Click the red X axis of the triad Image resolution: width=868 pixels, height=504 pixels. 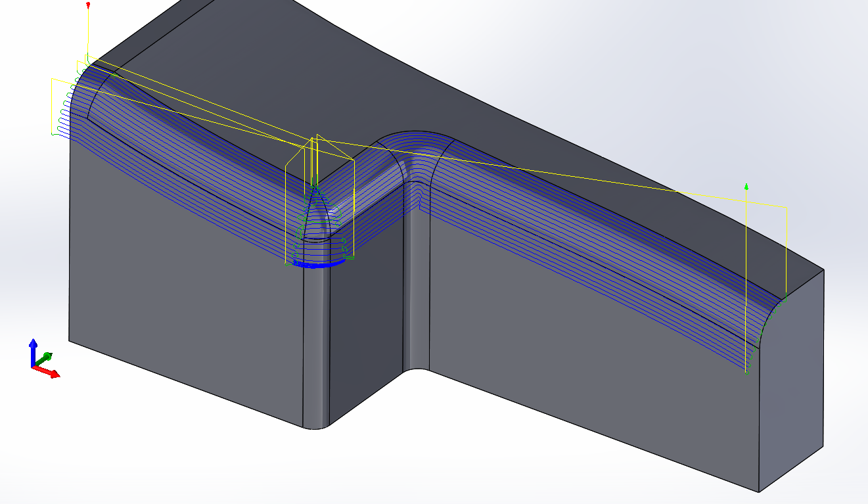click(49, 372)
